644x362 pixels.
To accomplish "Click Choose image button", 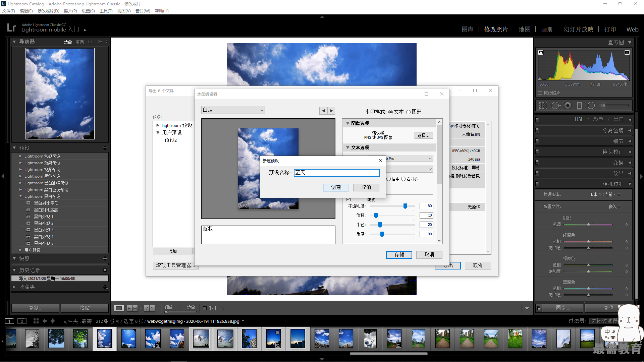I will tap(424, 135).
